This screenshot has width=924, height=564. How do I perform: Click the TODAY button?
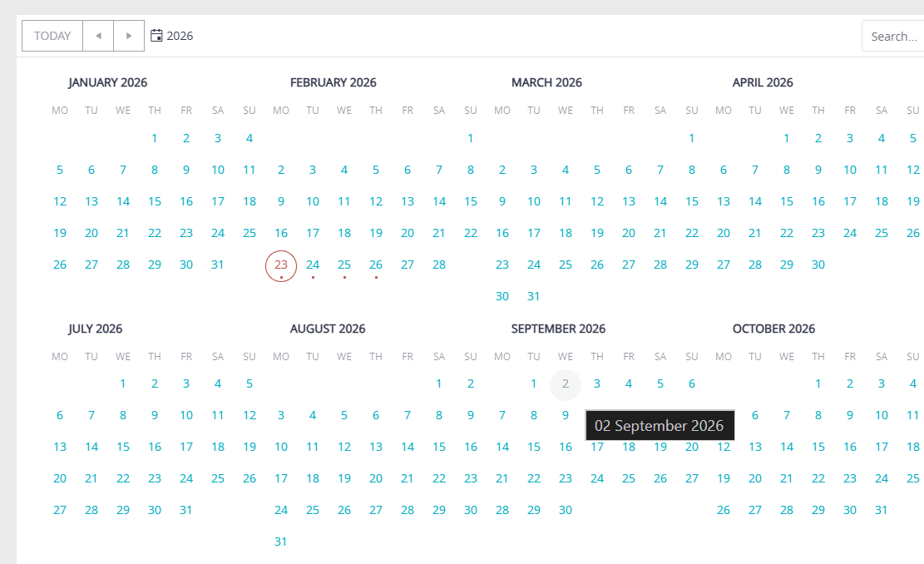coord(52,36)
